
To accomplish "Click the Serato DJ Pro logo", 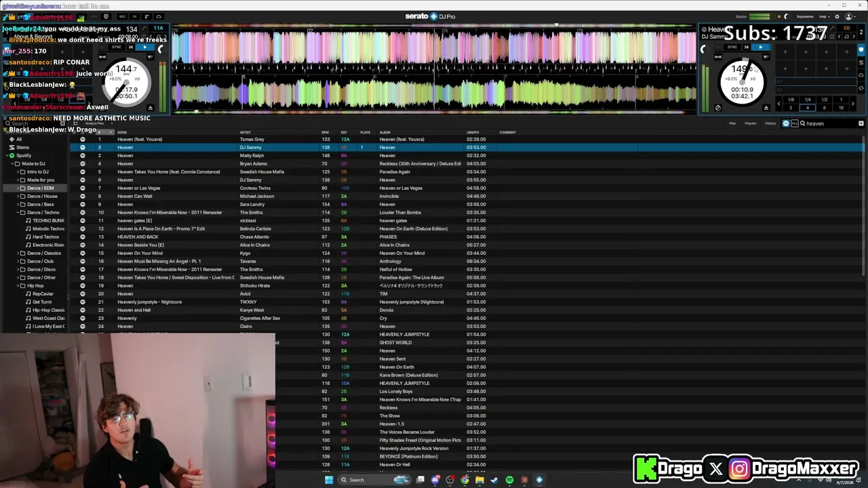I will 431,16.
